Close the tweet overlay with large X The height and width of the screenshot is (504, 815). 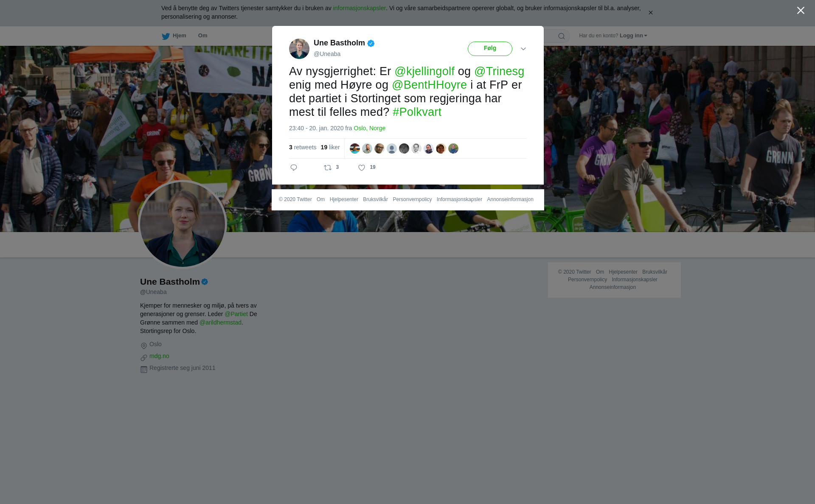801,11
